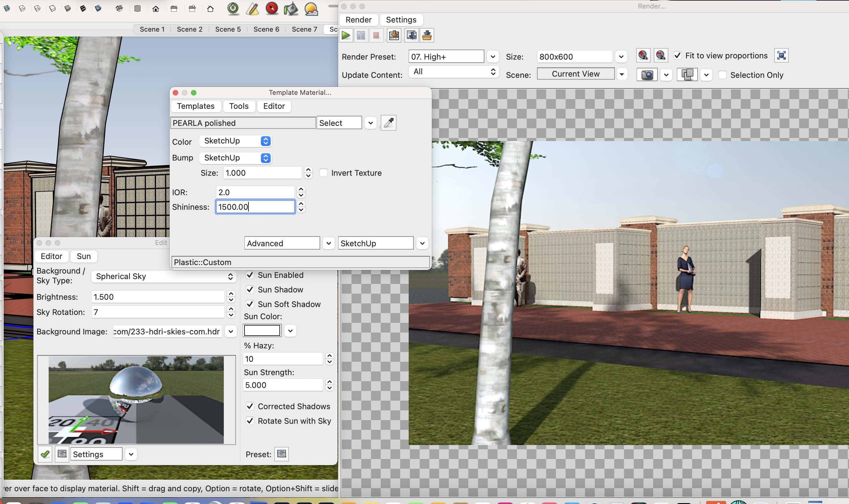Open the Spherical Sky type dropdown

coord(164,276)
